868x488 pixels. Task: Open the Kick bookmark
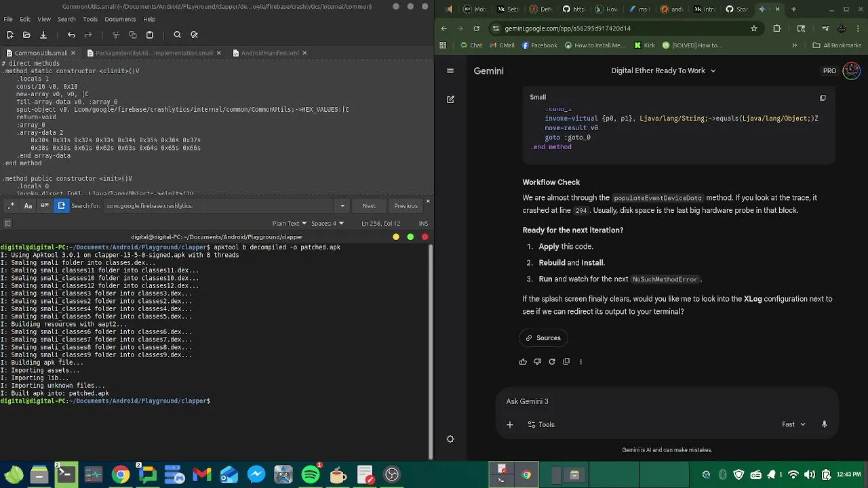click(x=645, y=45)
